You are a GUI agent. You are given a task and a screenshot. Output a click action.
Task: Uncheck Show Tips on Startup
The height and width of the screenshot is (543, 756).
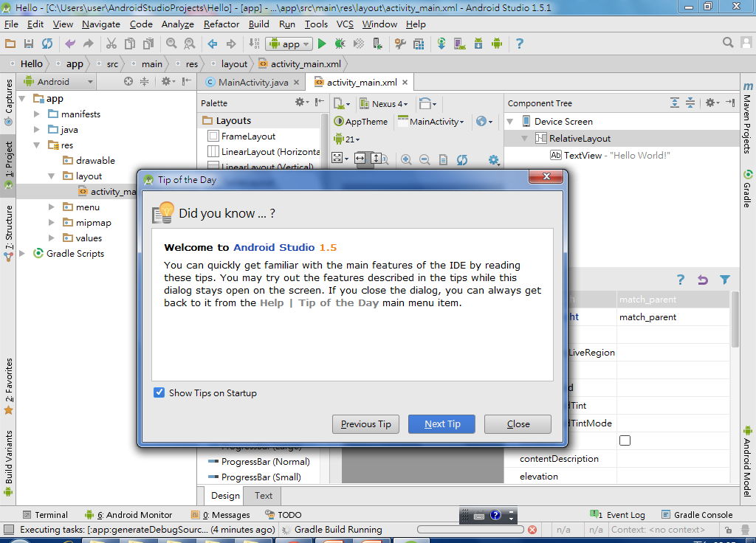tap(159, 392)
